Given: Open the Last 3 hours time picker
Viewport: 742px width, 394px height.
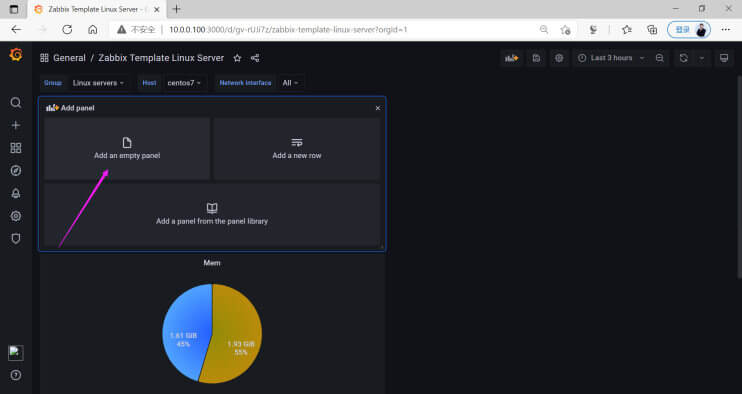Looking at the screenshot, I should pos(611,58).
